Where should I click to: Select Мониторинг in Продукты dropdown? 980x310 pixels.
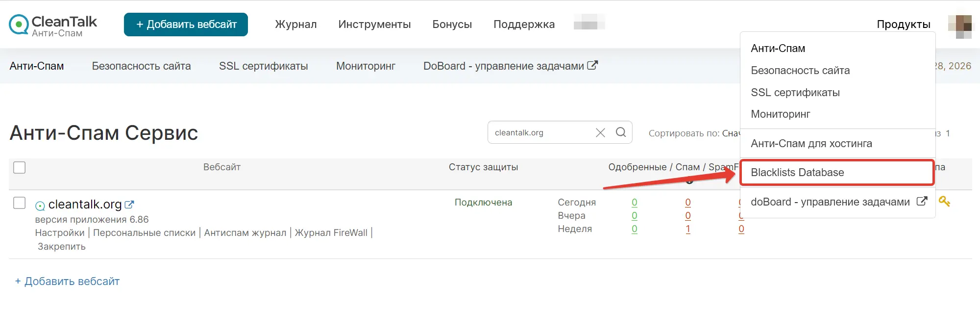(781, 114)
